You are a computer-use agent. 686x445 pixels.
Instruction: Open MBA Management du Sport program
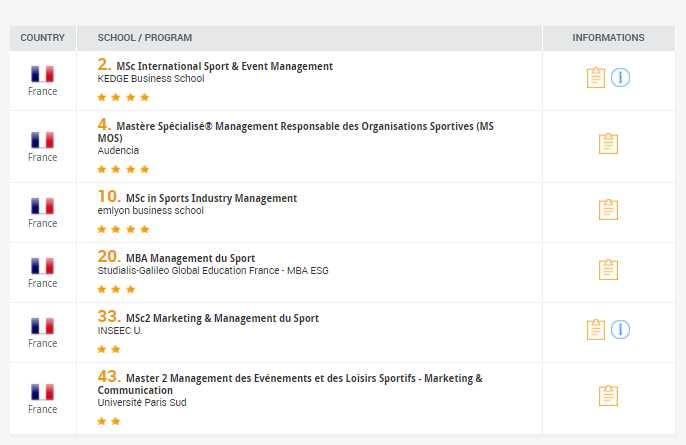click(x=190, y=258)
